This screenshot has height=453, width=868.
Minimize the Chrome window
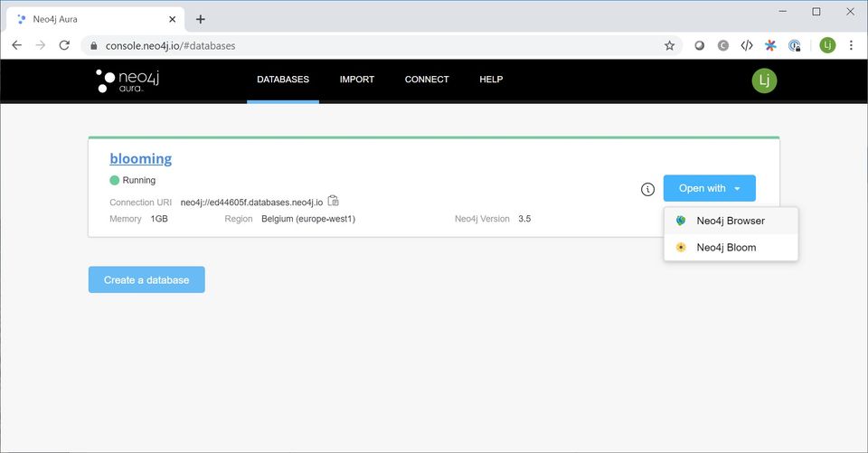[783, 12]
